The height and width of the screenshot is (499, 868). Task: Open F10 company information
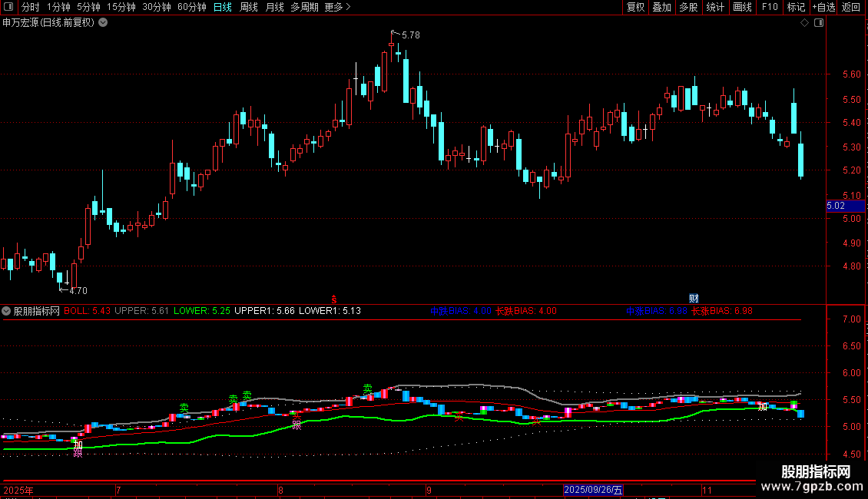click(x=770, y=7)
